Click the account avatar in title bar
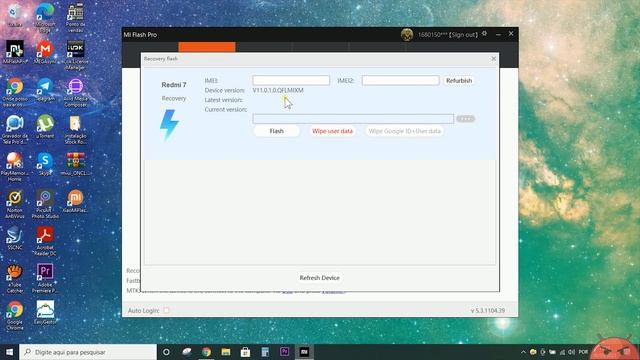 [x=407, y=35]
